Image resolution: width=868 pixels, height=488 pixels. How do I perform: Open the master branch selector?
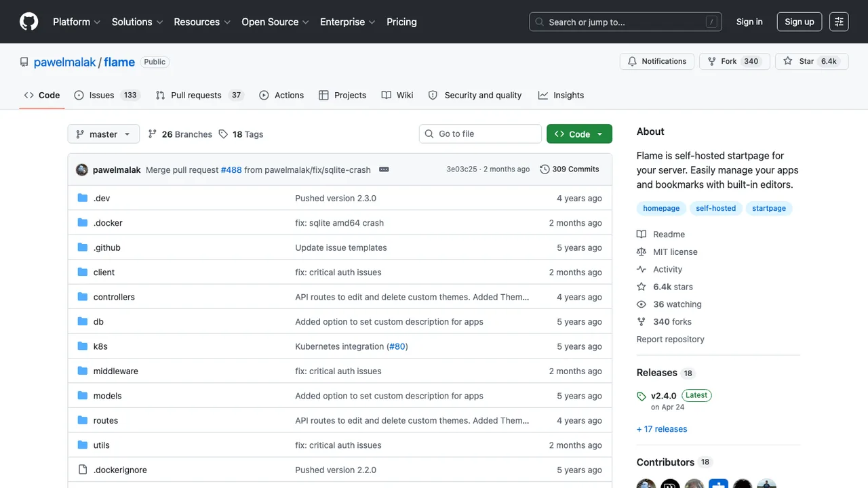104,134
